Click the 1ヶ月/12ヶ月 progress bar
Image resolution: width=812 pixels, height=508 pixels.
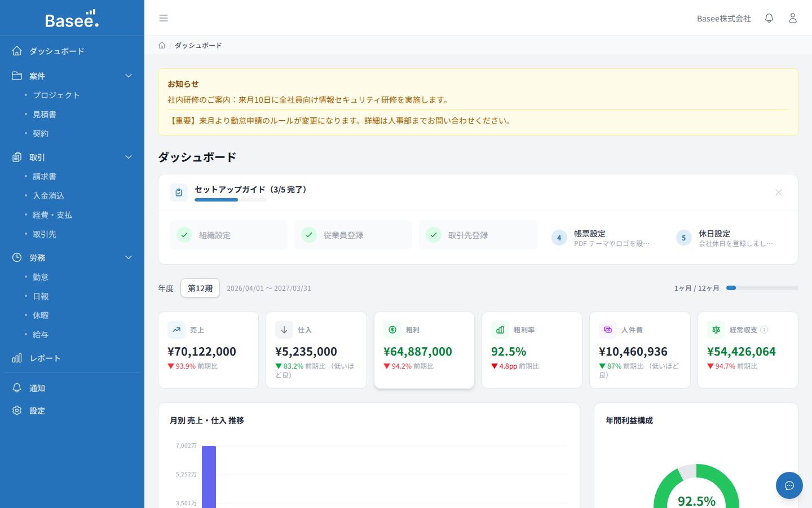pyautogui.click(x=762, y=288)
